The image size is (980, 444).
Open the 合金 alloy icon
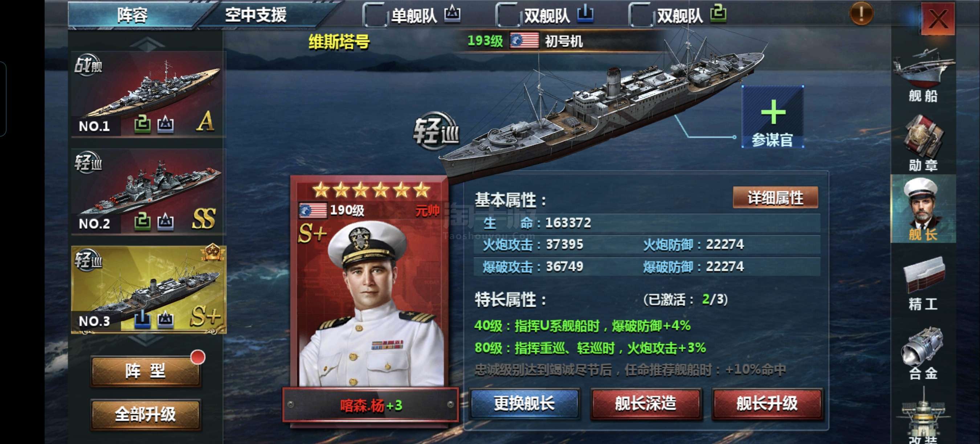coord(923,354)
